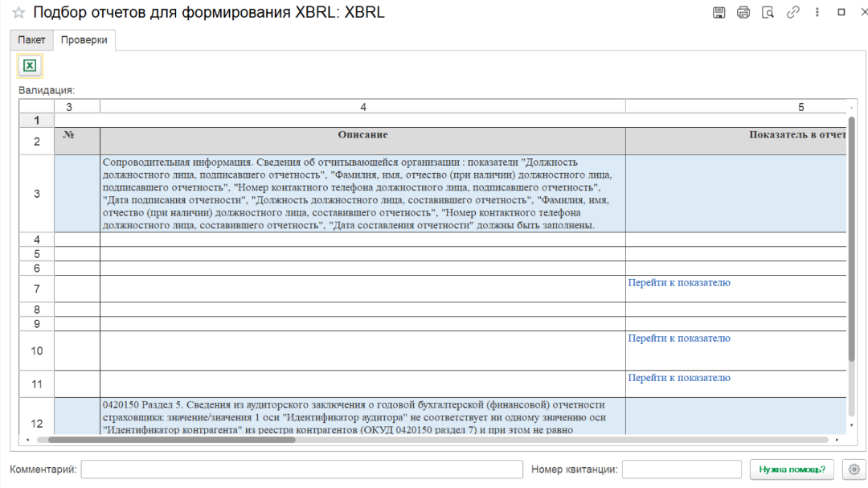Select row header 2
868x488 pixels.
click(x=36, y=141)
